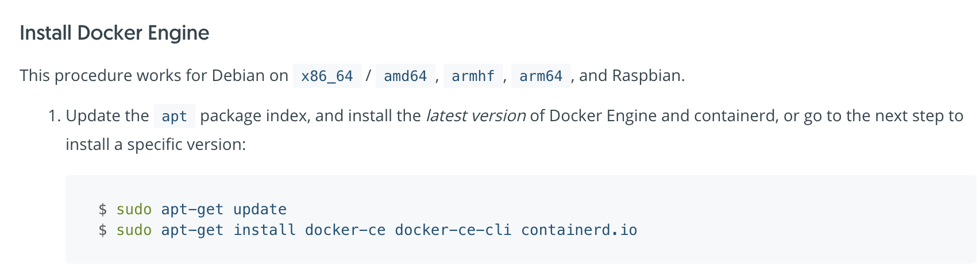The image size is (980, 270).
Task: Click the italic "latest version" text
Action: point(475,116)
